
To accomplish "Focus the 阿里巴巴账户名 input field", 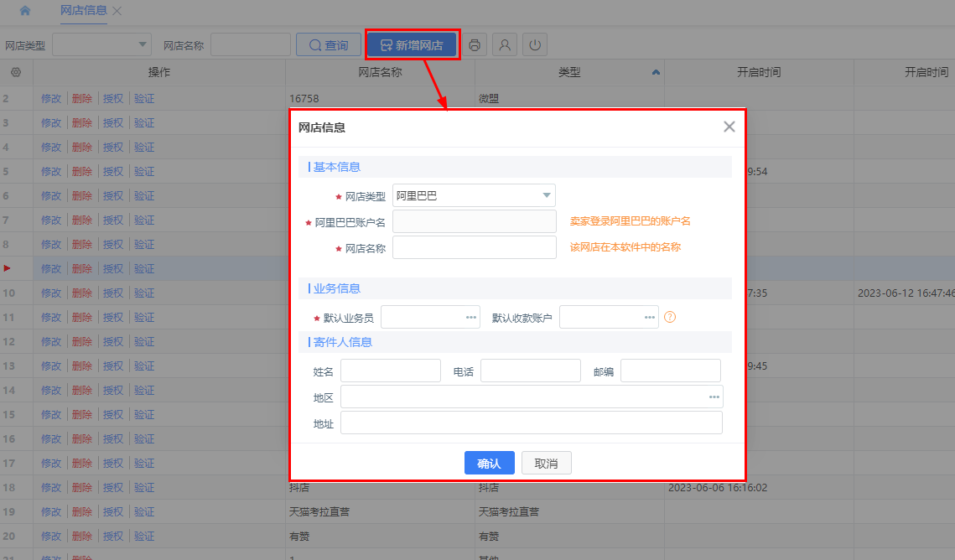I will 475,221.
